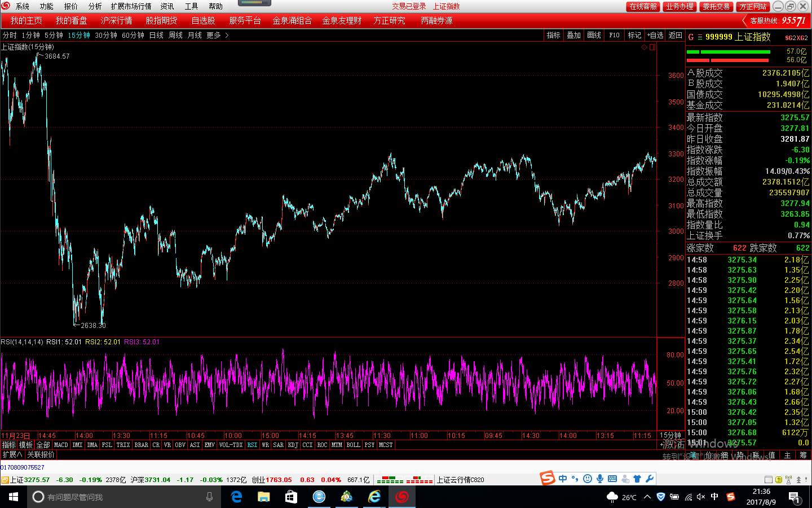Click the red trading app taskbar icon

pyautogui.click(x=402, y=497)
